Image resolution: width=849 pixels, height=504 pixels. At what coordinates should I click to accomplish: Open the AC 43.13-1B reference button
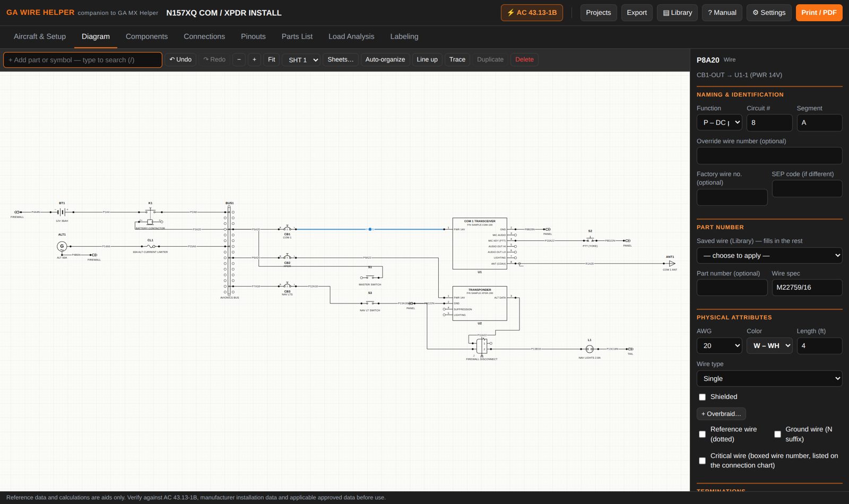pyautogui.click(x=532, y=13)
